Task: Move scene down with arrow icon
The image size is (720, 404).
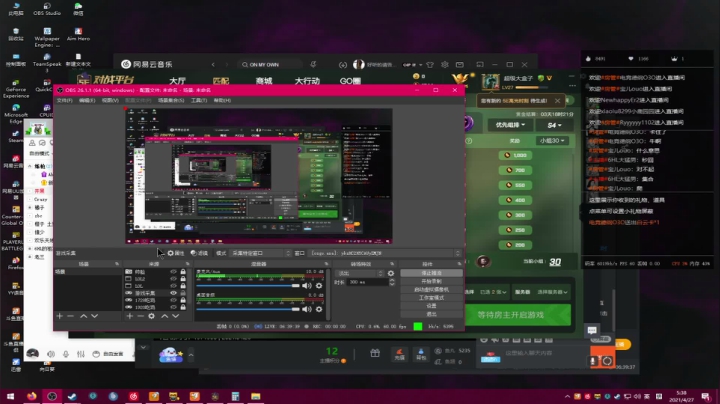Action: (x=95, y=316)
